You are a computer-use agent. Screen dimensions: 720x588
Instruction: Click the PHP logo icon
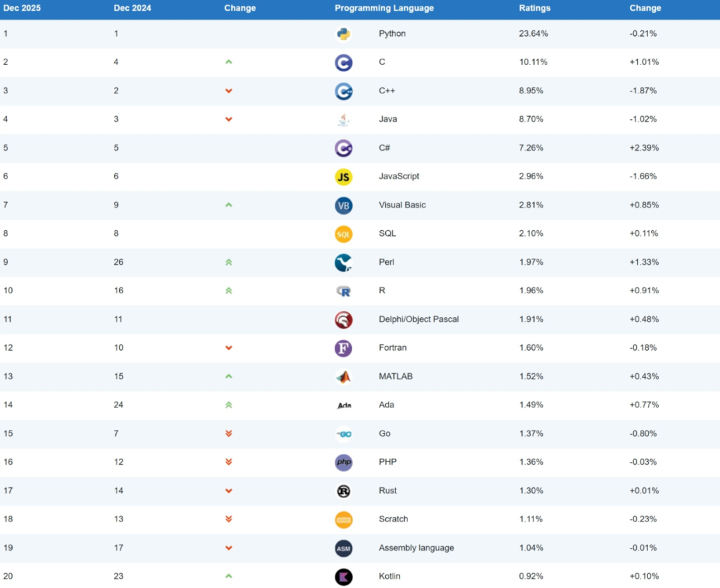pyautogui.click(x=343, y=463)
